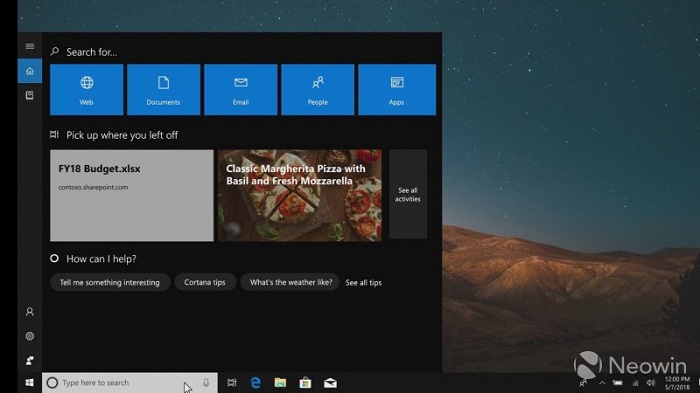Screen dimensions: 700x393
Task: Open the clock showing 12:00 PM
Action: click(x=677, y=383)
